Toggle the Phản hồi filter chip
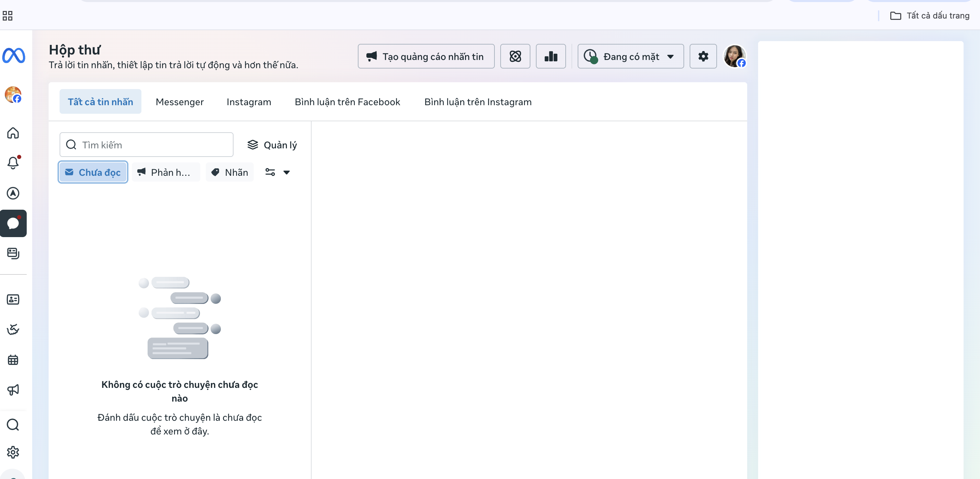Screen dimensions: 980x479 point(166,172)
